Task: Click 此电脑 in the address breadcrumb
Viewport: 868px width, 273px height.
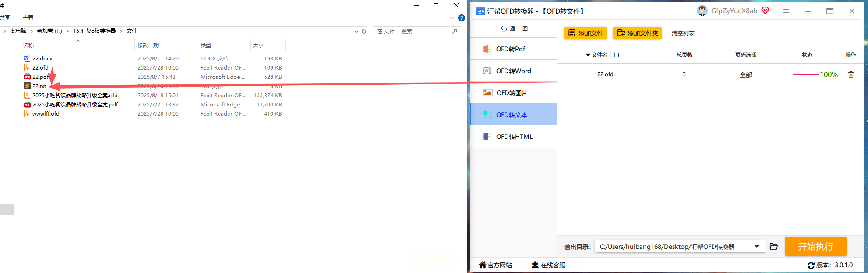Action: coord(18,31)
